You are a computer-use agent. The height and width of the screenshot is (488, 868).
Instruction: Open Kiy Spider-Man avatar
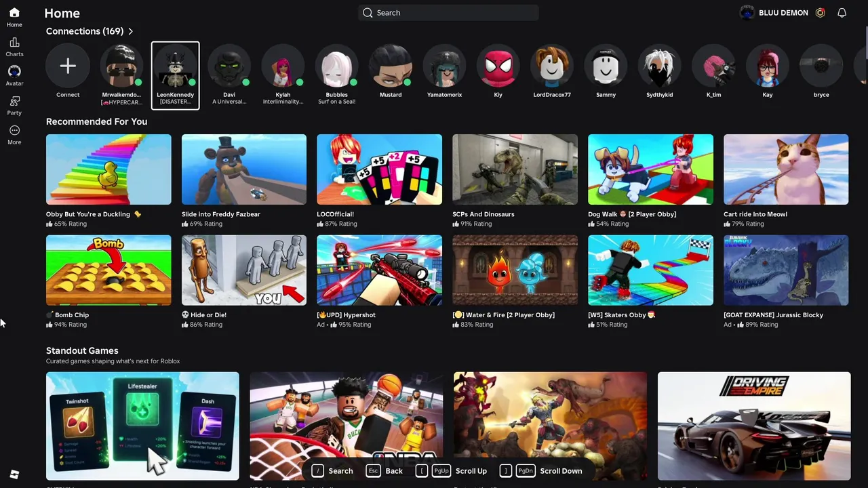pos(498,66)
